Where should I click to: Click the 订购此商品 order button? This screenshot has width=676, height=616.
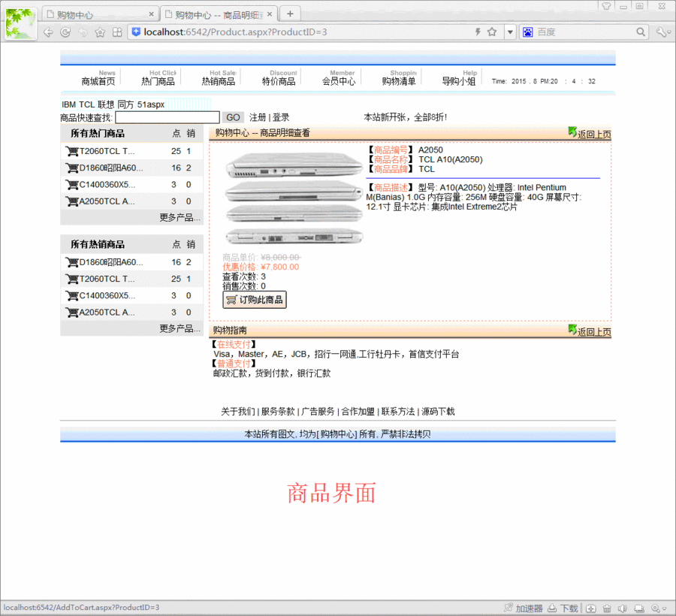pyautogui.click(x=255, y=299)
